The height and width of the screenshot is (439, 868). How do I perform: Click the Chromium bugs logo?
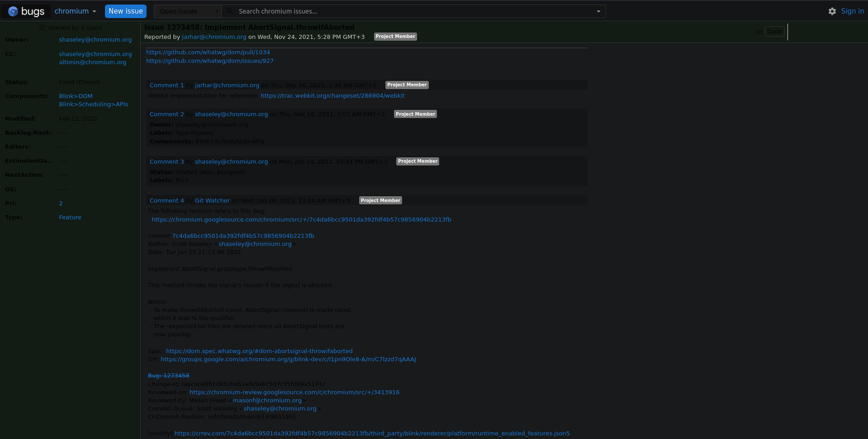(26, 11)
